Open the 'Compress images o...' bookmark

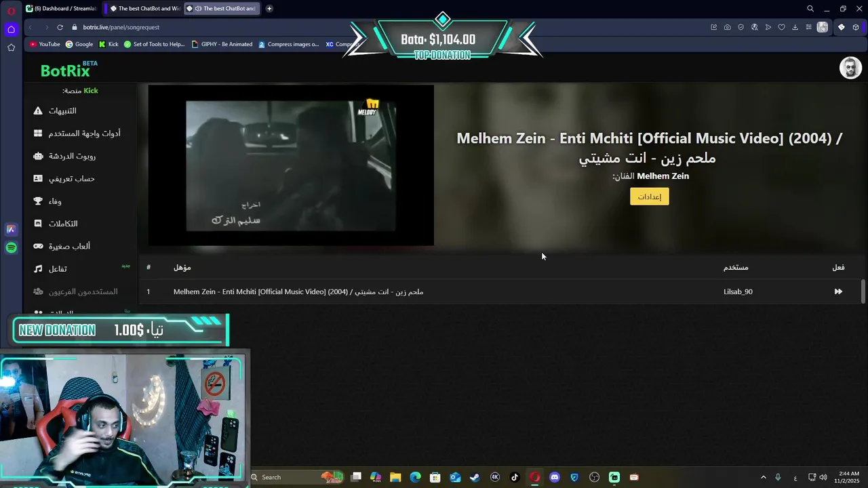(x=288, y=44)
